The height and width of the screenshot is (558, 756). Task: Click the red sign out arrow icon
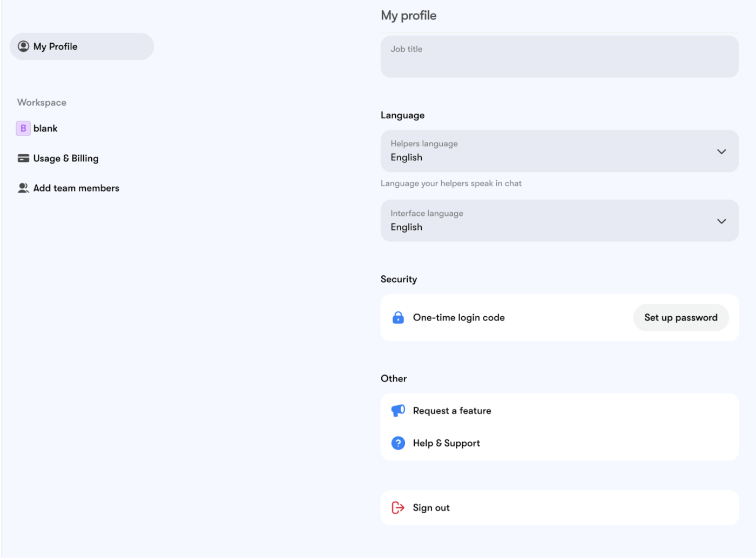[x=398, y=507]
